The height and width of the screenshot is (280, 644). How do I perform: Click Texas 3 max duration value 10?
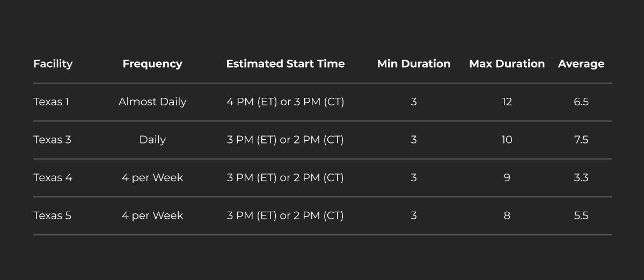point(507,140)
